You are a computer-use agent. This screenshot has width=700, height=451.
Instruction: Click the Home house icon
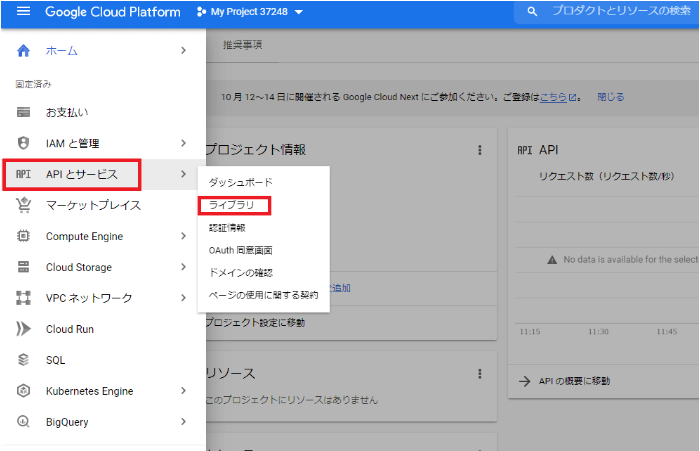click(x=23, y=50)
